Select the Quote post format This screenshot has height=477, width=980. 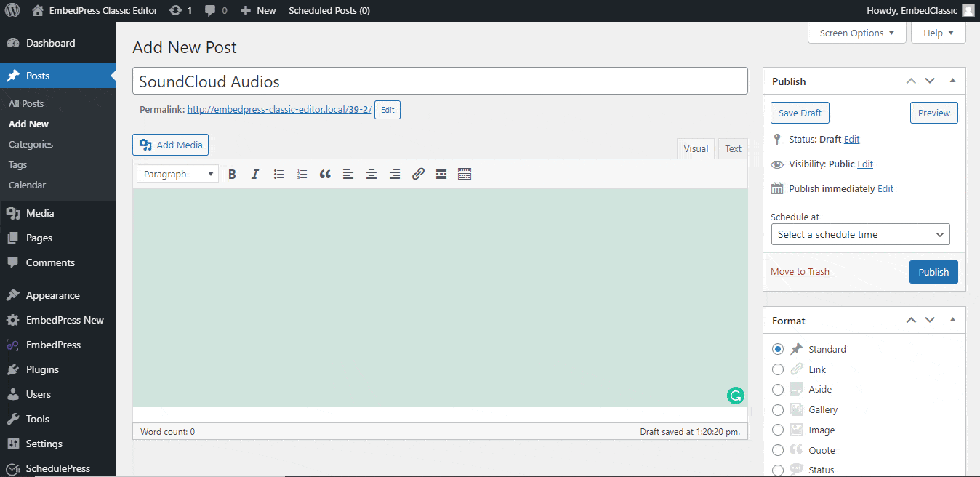(778, 450)
